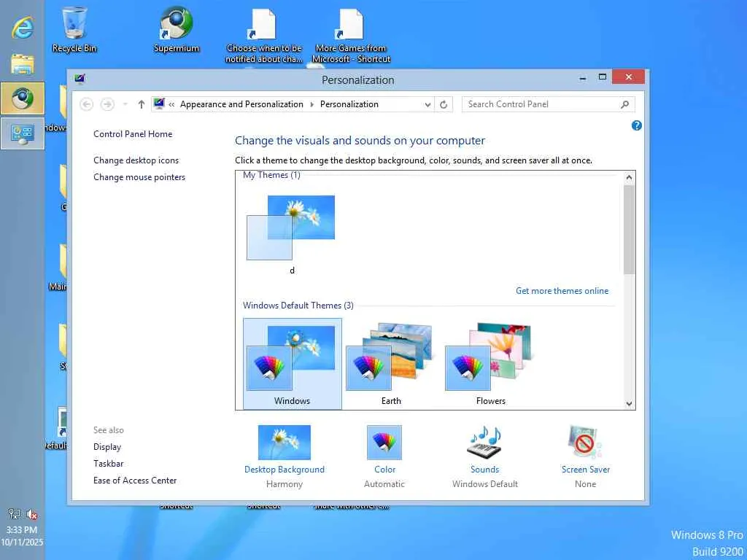Open Ease of Access Center link
747x560 pixels.
pyautogui.click(x=135, y=481)
